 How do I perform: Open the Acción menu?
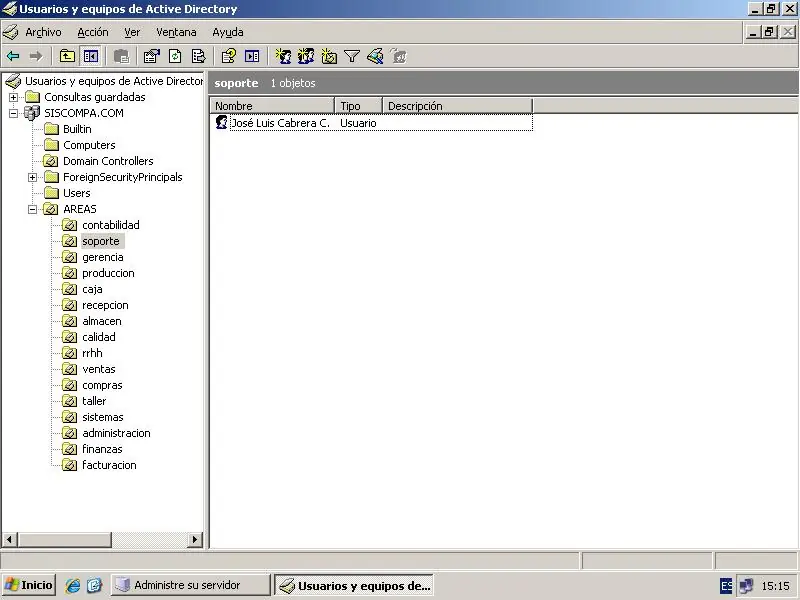93,32
